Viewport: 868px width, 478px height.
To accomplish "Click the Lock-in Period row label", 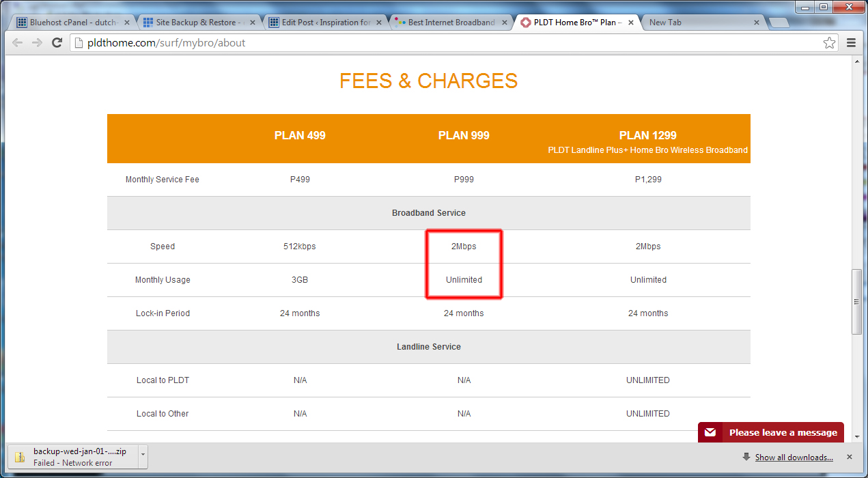I will pyautogui.click(x=163, y=313).
